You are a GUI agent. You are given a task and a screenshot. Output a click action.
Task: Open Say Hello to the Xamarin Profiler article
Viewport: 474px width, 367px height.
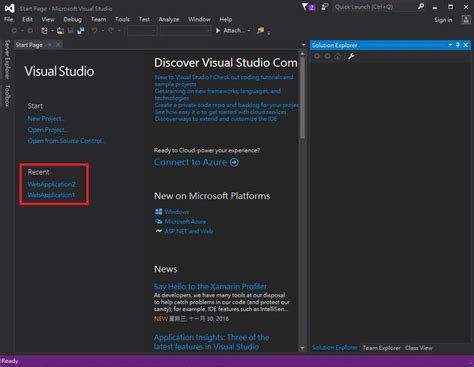tap(210, 286)
